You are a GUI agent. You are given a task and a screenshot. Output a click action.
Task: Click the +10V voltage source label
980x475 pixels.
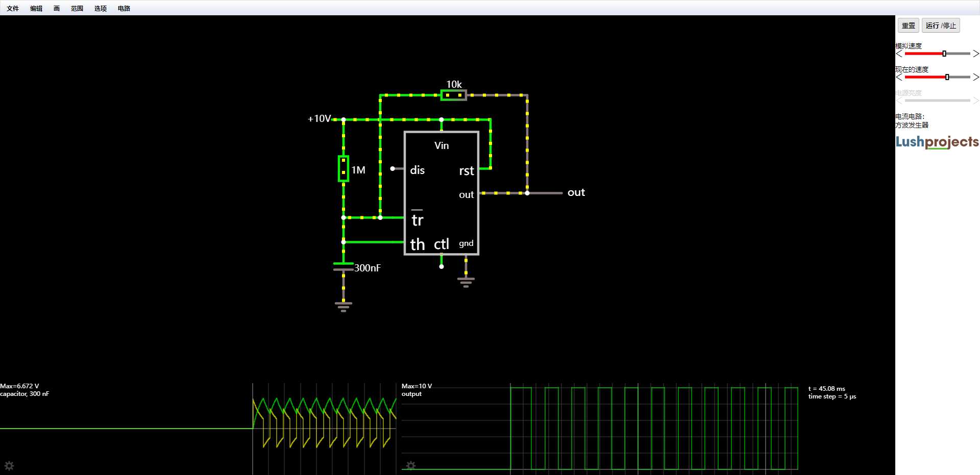coord(320,118)
